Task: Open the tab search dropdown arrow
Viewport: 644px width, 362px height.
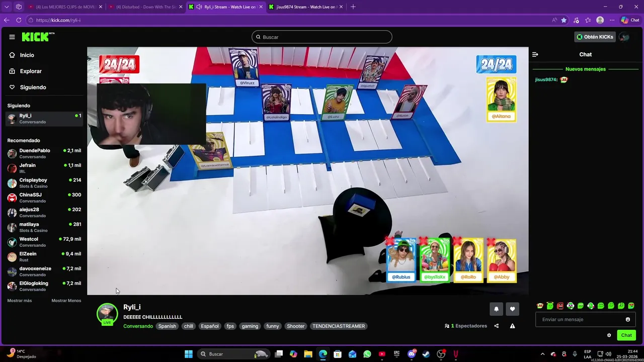Action: click(7, 7)
